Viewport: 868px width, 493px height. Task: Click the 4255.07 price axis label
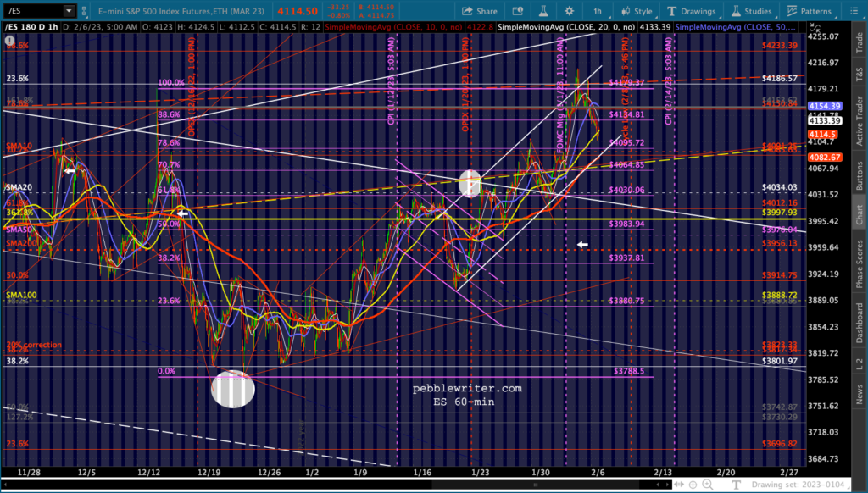[824, 36]
